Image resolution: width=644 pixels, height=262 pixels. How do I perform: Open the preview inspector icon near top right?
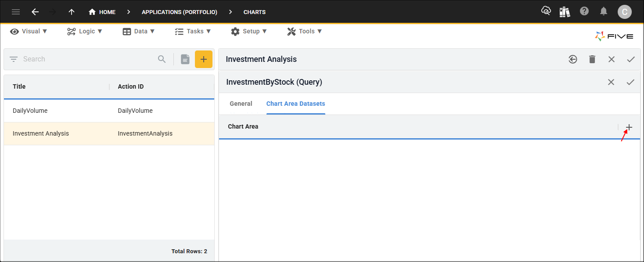(x=546, y=12)
